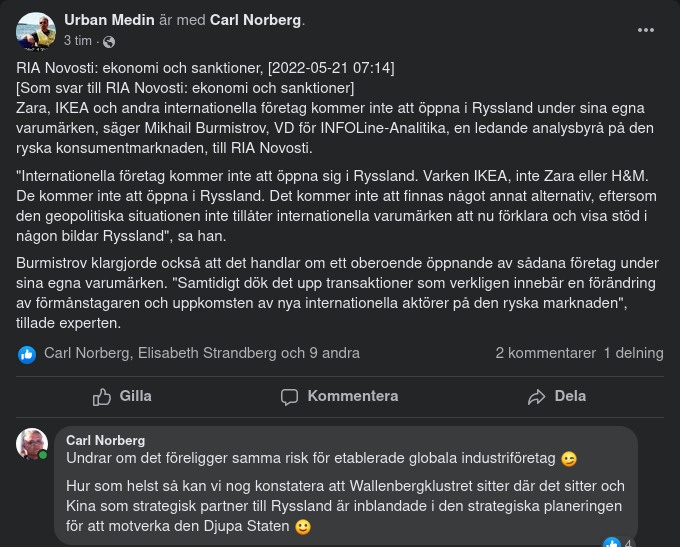The image size is (680, 547).
Task: Open the comment's reaction count '4'
Action: (x=628, y=543)
